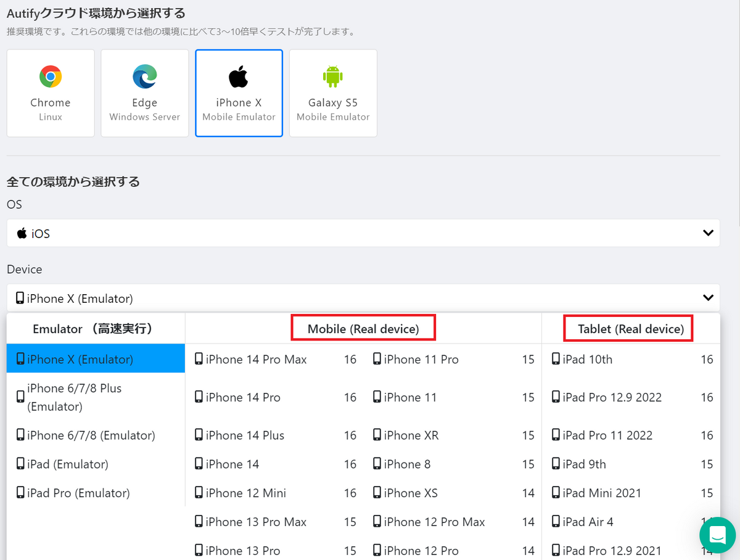This screenshot has height=560, width=740.
Task: Pick iPhone 8 real device
Action: [x=453, y=464]
